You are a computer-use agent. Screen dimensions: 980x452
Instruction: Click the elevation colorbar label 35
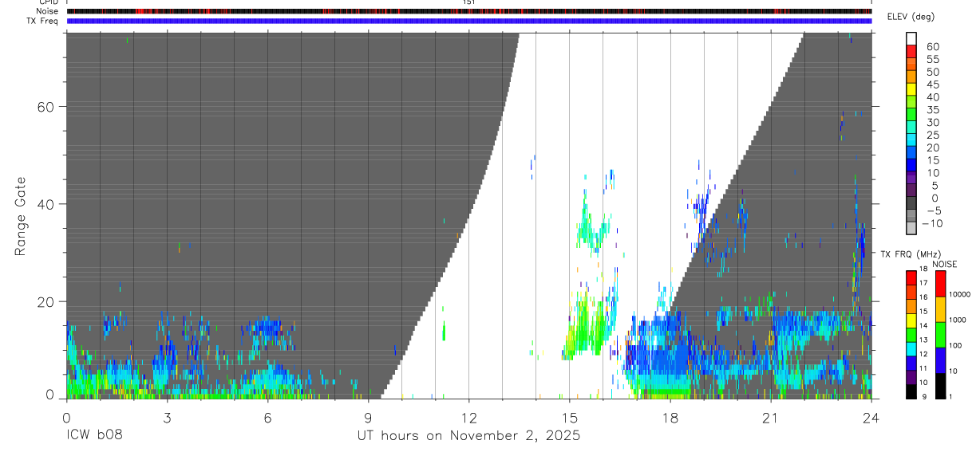[x=931, y=110]
